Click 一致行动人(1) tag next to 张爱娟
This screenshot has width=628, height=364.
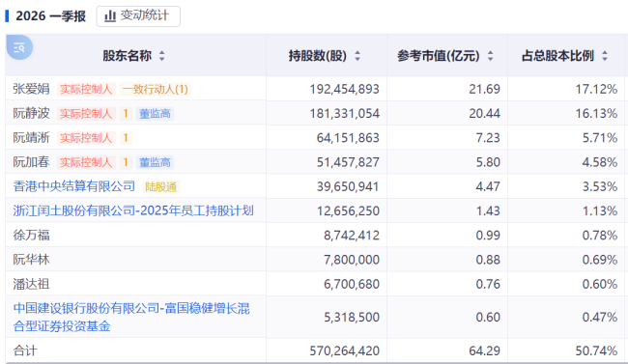click(156, 89)
